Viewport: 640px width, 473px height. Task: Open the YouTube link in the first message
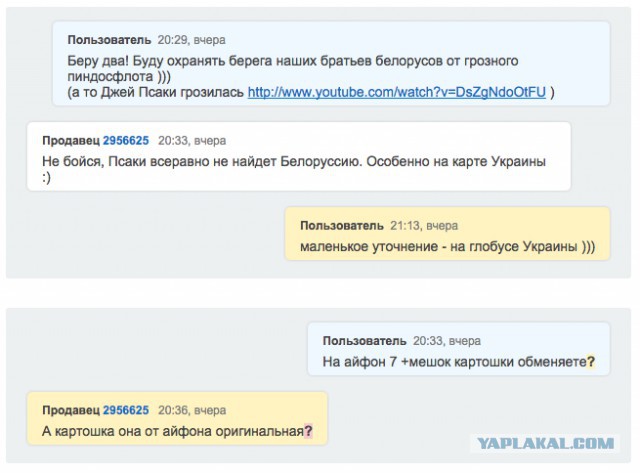pyautogui.click(x=397, y=92)
